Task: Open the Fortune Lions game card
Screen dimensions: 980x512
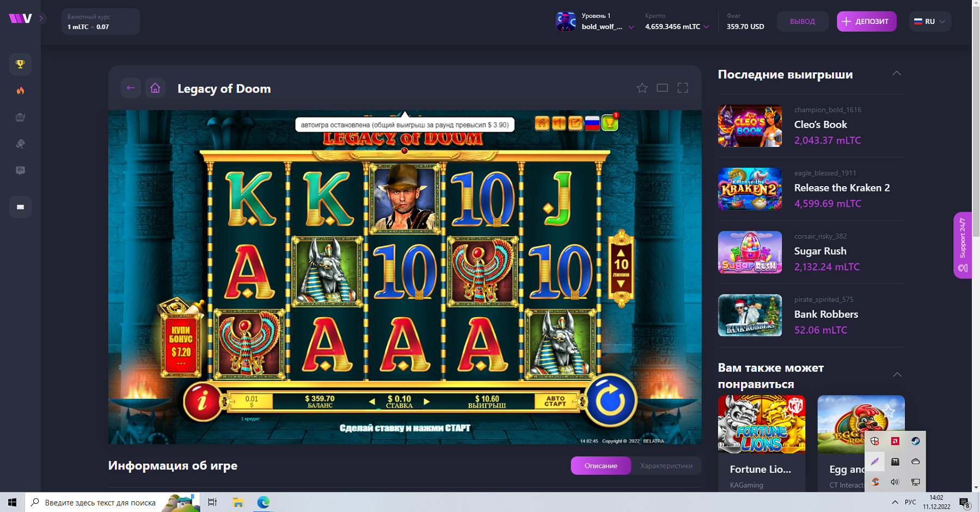Action: 761,443
